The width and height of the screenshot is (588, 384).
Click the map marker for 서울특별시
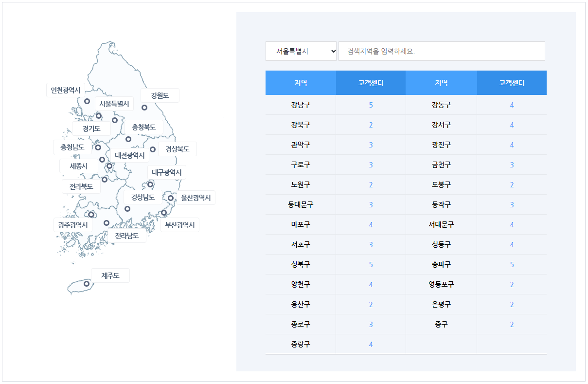point(99,116)
